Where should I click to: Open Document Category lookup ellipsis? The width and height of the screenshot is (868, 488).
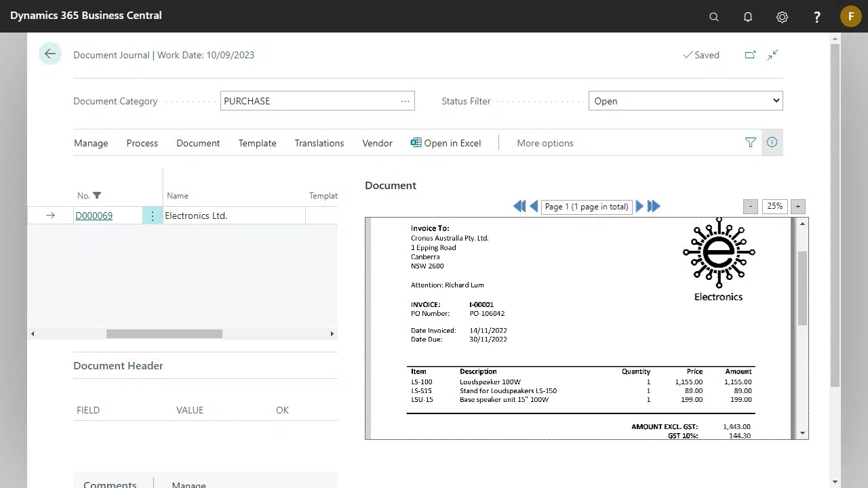pos(405,101)
